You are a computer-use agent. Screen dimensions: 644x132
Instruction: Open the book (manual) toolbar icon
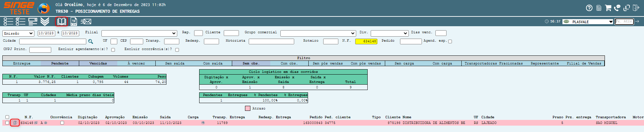tap(61, 21)
